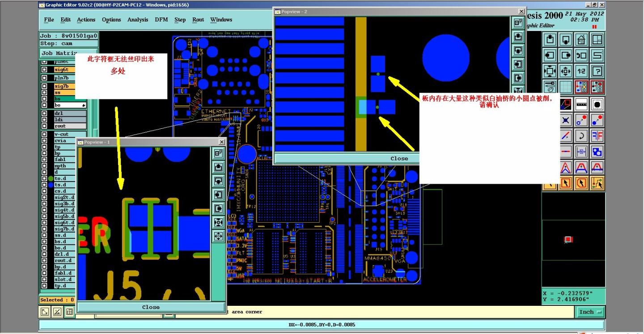Open the Actions menu

86,20
